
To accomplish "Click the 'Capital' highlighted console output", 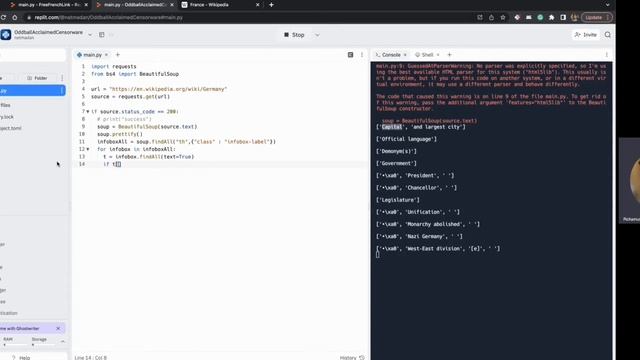I will coord(392,127).
